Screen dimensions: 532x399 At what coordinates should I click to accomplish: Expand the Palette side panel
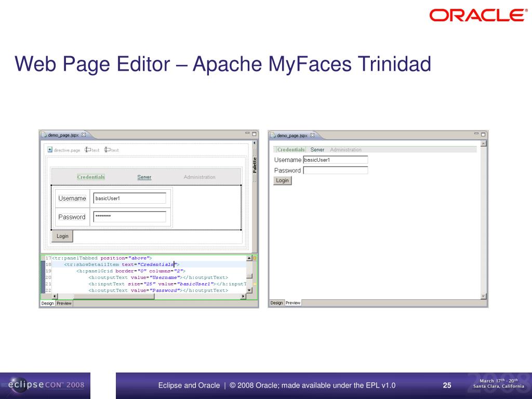pos(255,165)
